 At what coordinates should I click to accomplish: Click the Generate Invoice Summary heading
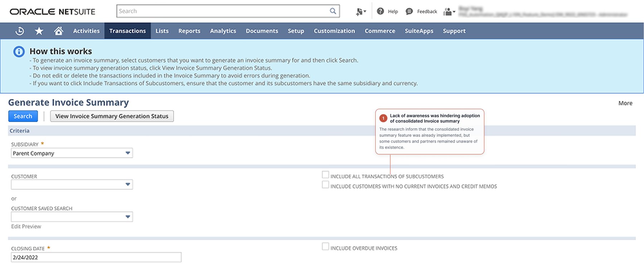[x=68, y=102]
